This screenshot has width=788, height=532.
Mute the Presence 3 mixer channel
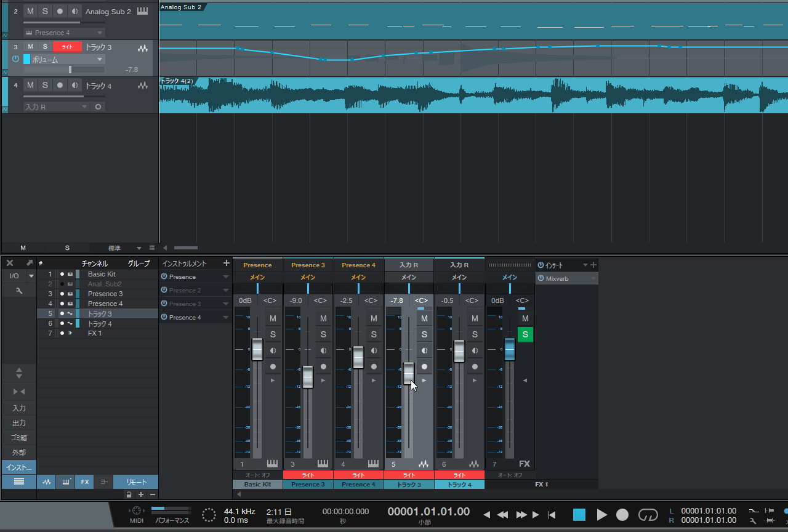pos(323,318)
